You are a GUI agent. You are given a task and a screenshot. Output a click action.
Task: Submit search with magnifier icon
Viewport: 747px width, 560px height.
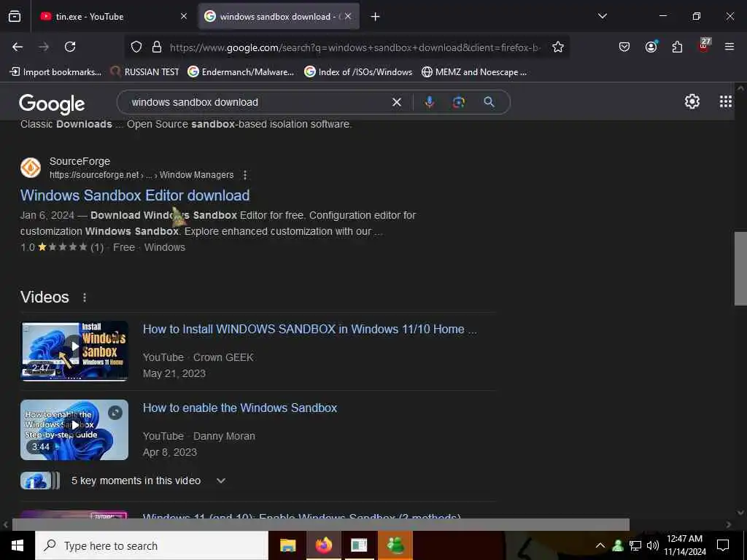tap(489, 102)
